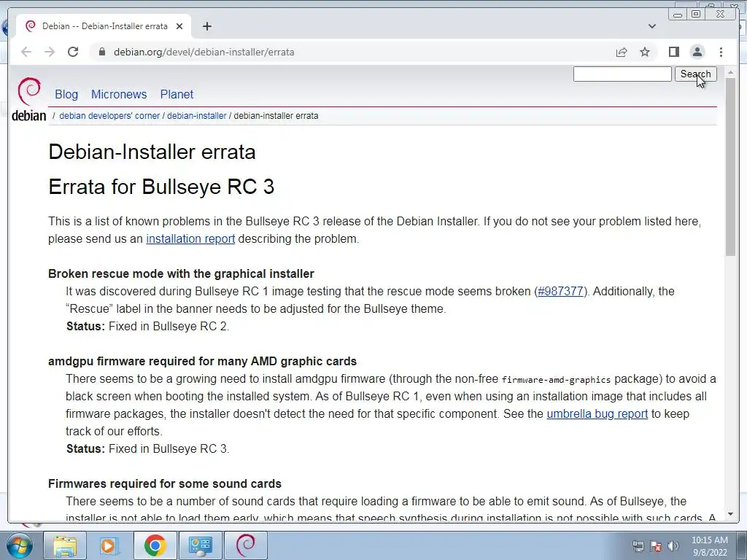The width and height of the screenshot is (747, 560).
Task: Open the installation report link
Action: [x=190, y=238]
